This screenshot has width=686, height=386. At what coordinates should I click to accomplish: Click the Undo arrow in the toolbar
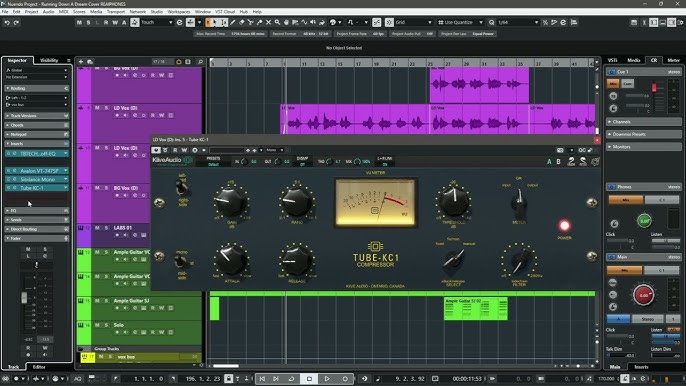7,22
